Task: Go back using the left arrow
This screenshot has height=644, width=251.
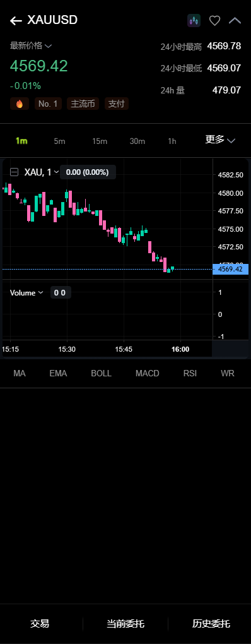Action: coord(16,21)
